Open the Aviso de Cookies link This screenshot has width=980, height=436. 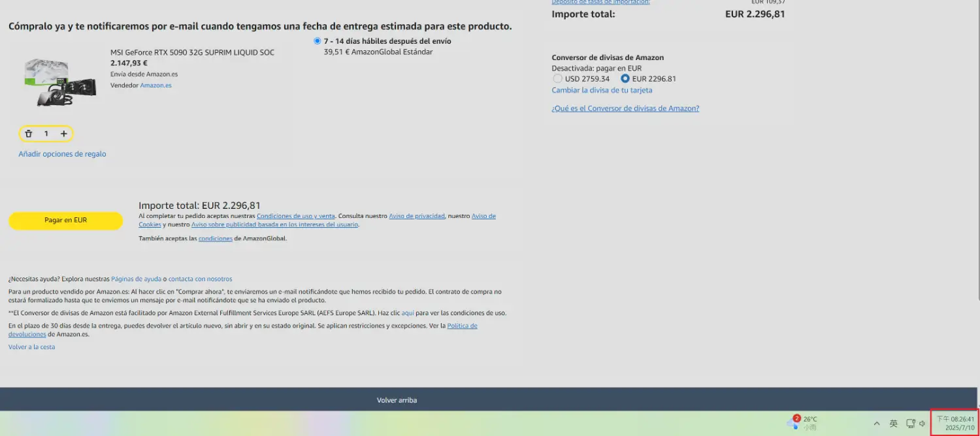pyautogui.click(x=483, y=216)
